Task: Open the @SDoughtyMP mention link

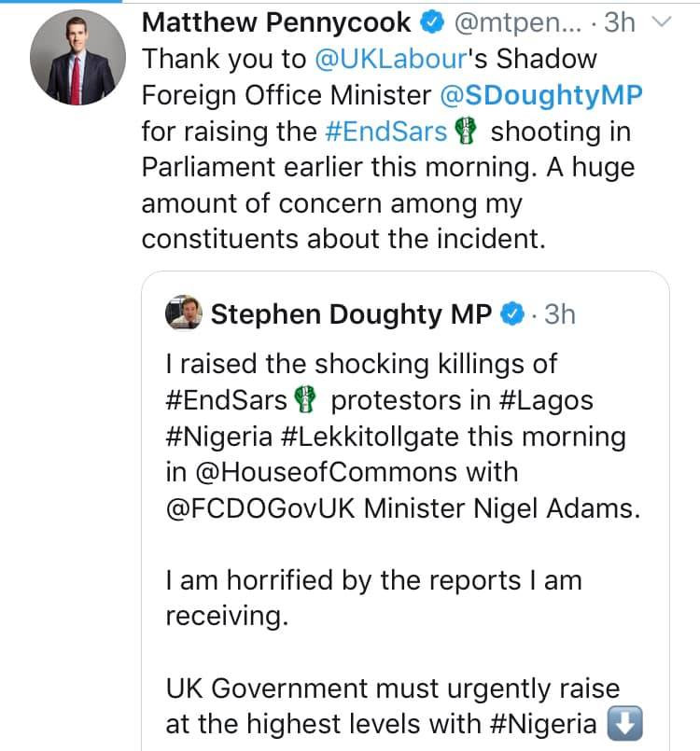Action: tap(552, 95)
